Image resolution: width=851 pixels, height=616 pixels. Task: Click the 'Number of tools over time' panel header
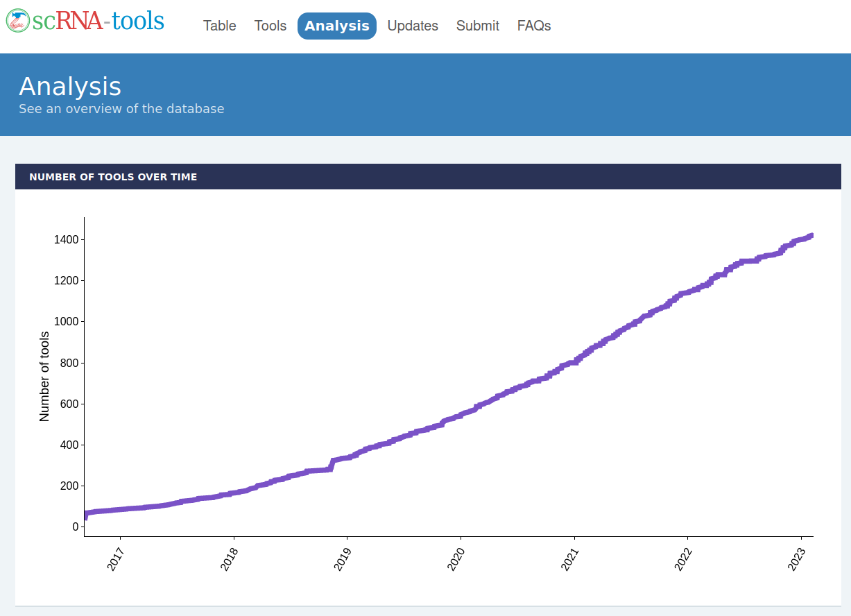point(113,177)
